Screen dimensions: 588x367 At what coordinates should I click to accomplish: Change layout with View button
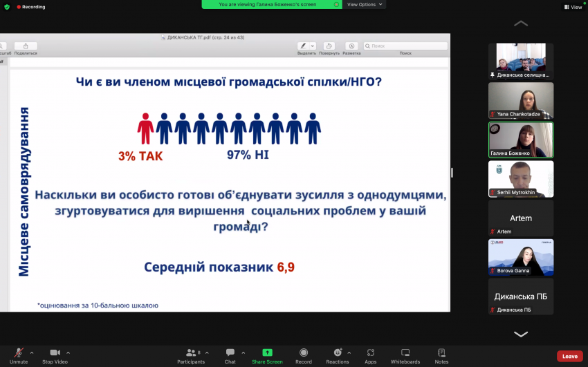(x=573, y=7)
